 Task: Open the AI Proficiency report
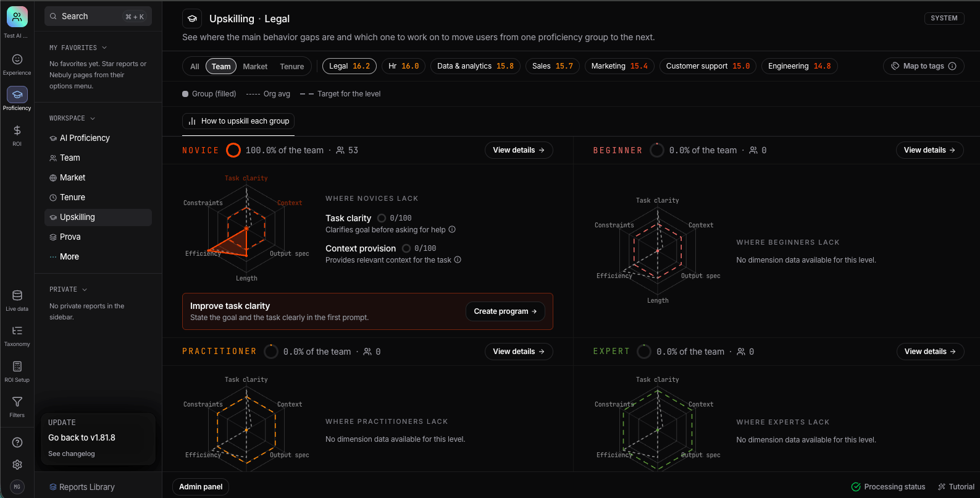[98, 138]
